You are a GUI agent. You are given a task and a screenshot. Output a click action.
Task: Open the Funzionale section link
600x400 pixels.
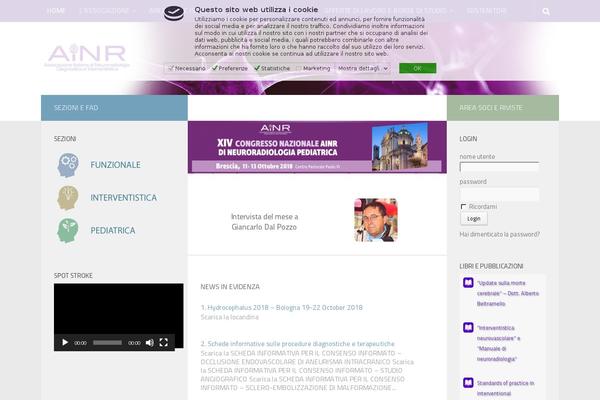(x=116, y=165)
